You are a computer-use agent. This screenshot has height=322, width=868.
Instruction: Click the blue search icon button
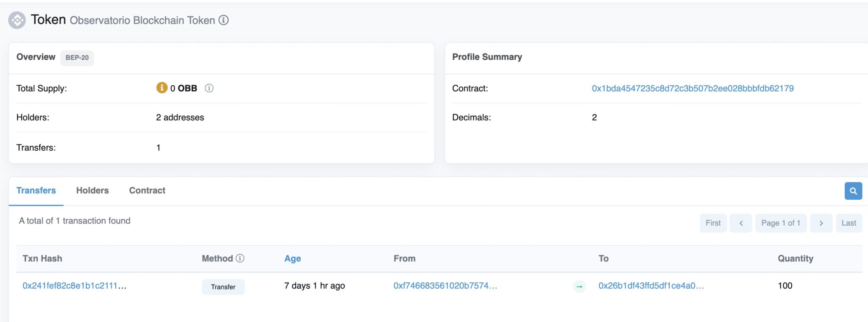point(853,191)
